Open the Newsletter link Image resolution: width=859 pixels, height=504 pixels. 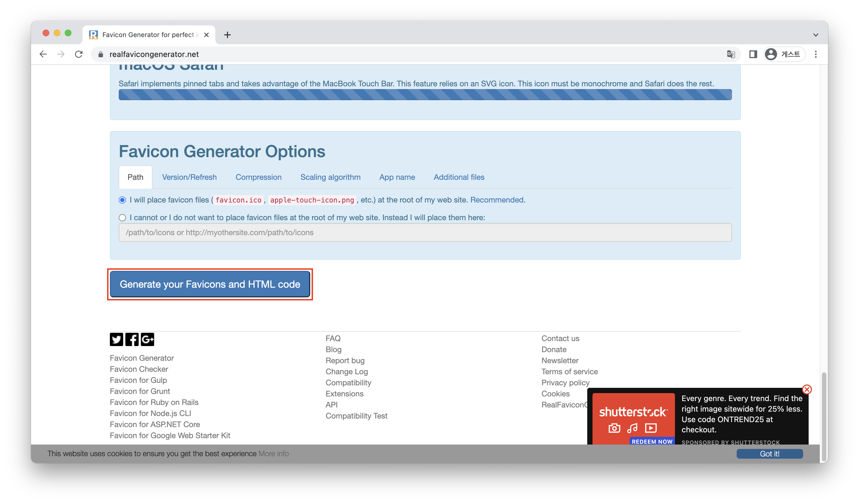click(560, 360)
